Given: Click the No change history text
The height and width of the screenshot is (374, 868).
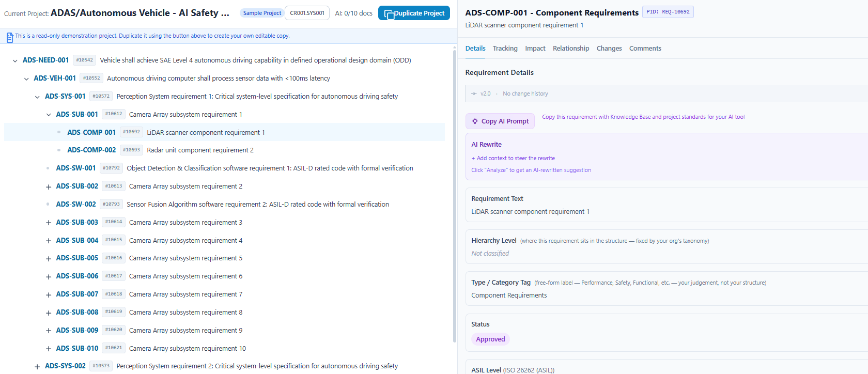Looking at the screenshot, I should click(525, 93).
